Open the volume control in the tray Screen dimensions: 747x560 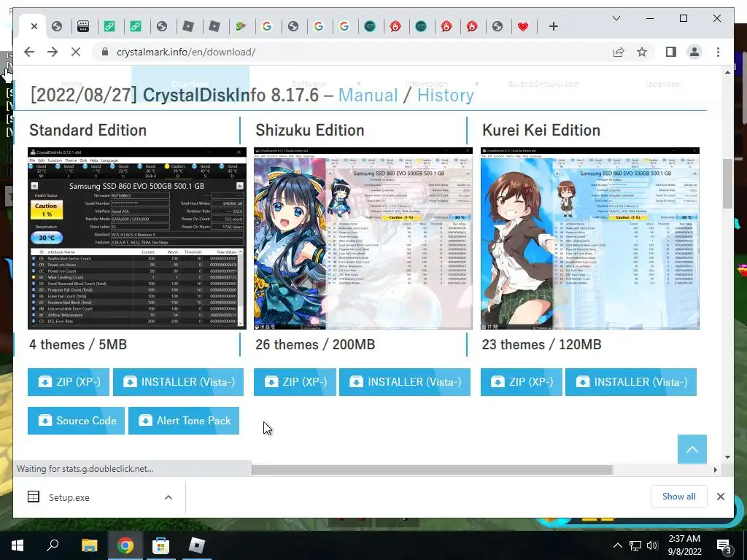652,545
